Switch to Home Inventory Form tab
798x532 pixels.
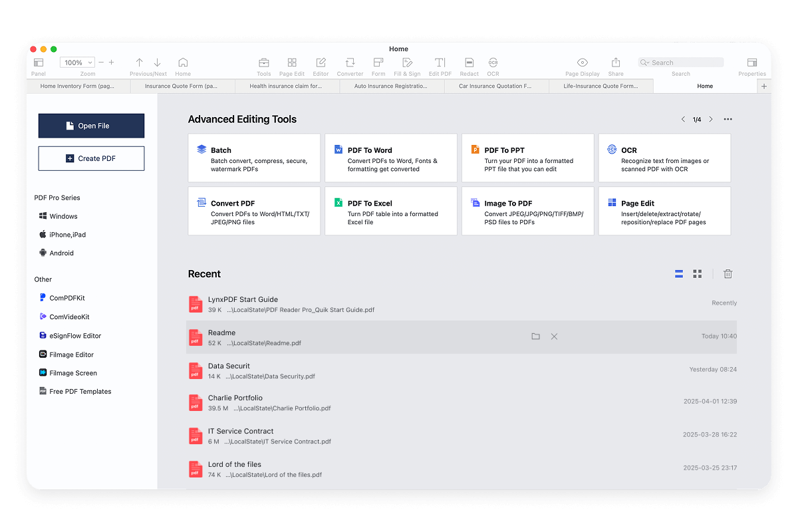point(78,86)
